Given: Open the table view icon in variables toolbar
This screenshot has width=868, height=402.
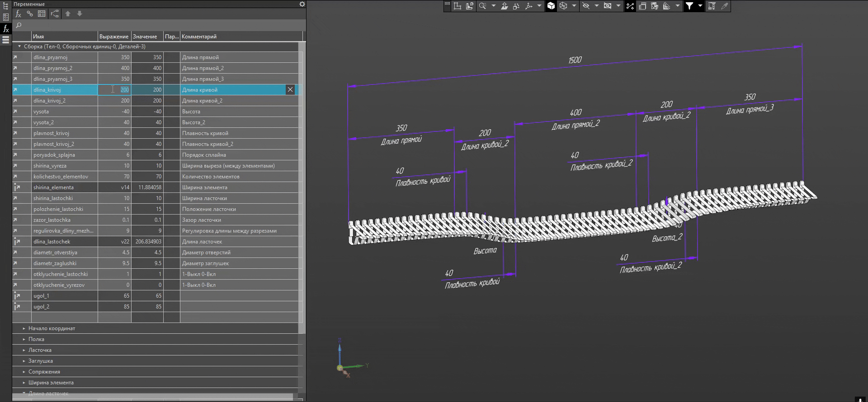Looking at the screenshot, I should coord(42,14).
